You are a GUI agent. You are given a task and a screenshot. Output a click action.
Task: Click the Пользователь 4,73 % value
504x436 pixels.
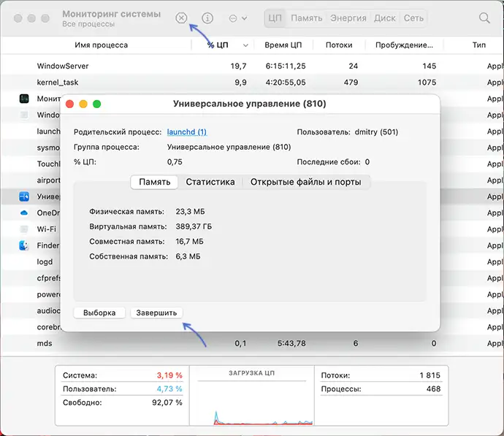[169, 389]
